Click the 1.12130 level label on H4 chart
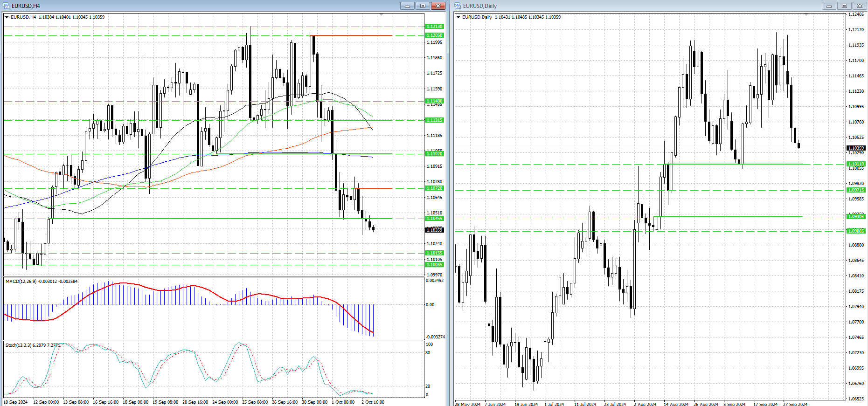 tap(434, 27)
